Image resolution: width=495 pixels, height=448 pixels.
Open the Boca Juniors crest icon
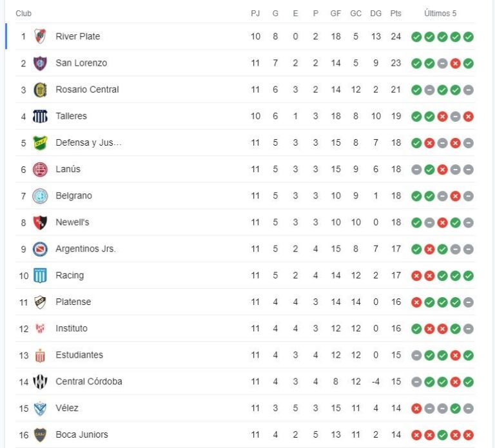tap(40, 434)
